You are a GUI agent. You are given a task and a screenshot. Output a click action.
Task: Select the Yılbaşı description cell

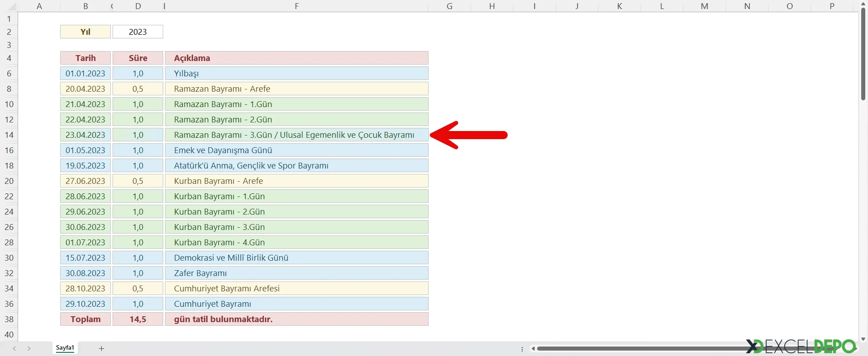[296, 73]
